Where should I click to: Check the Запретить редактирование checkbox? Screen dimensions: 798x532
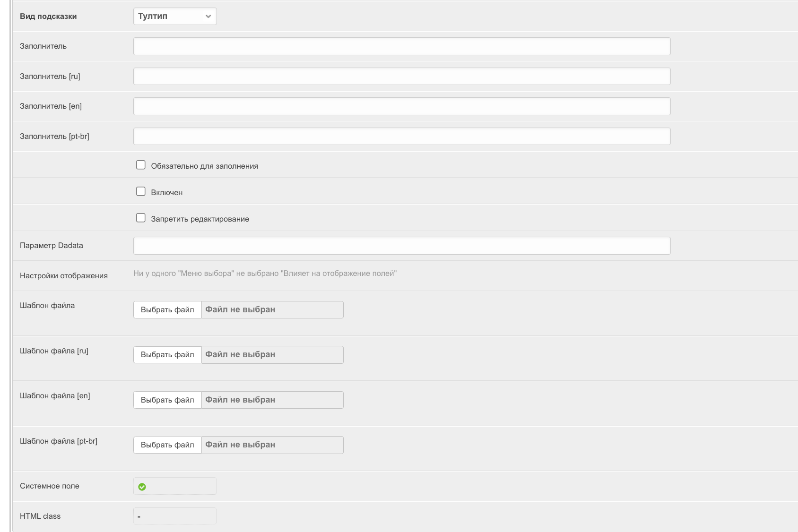click(x=141, y=218)
